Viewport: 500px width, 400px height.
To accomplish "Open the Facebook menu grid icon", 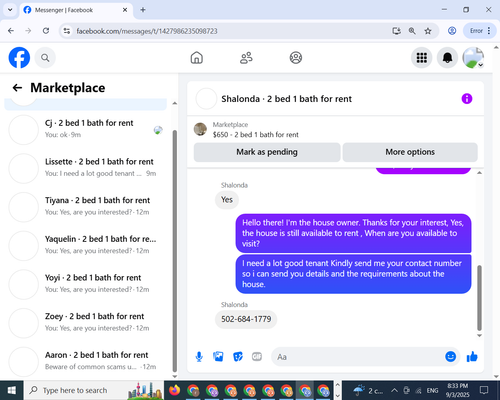I will 422,58.
